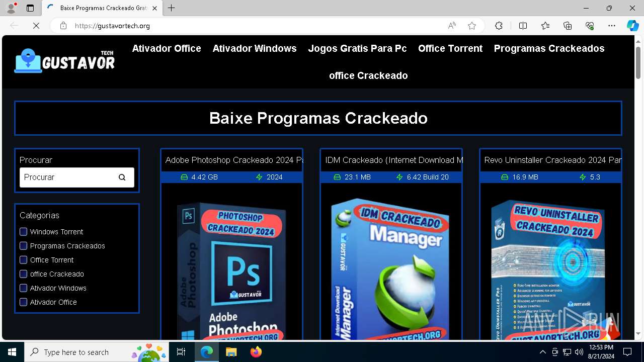
Task: Open Ativador Windows in the top menu
Action: pos(255,48)
